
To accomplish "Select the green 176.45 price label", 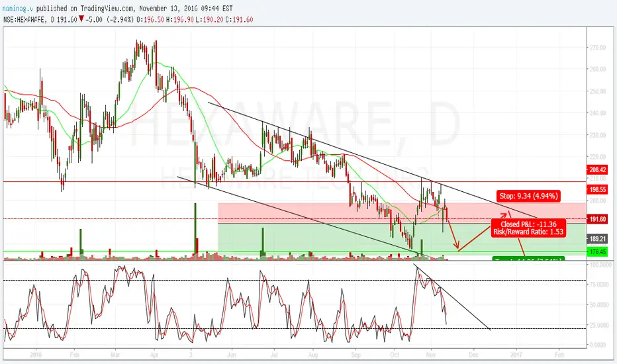I will click(x=597, y=251).
